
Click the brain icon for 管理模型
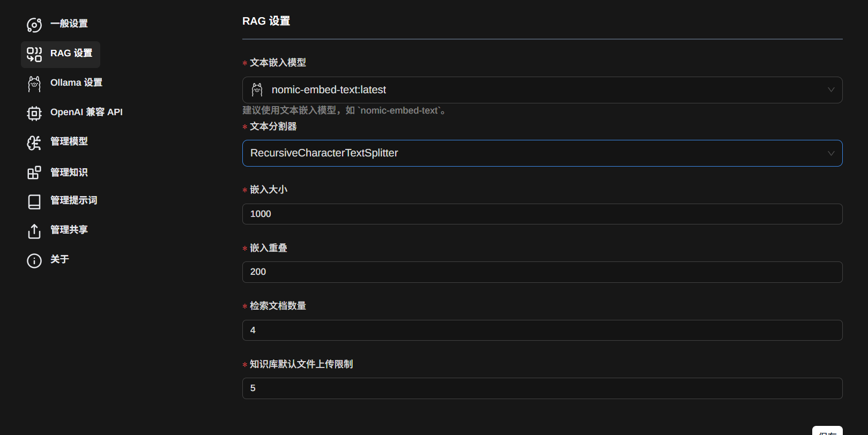pyautogui.click(x=34, y=143)
